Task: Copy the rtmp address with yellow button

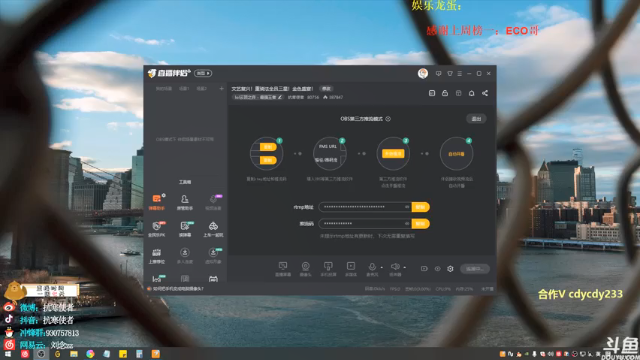Action: pyautogui.click(x=420, y=207)
